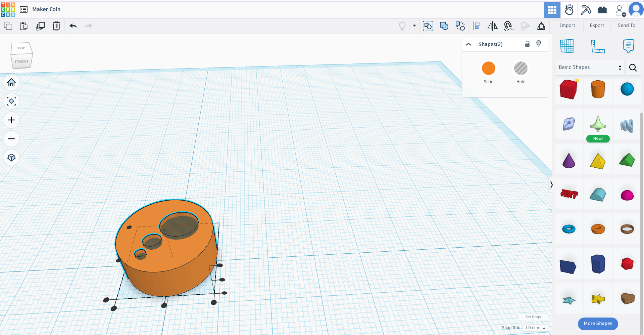Pick the new green spinning top shape

click(x=598, y=124)
